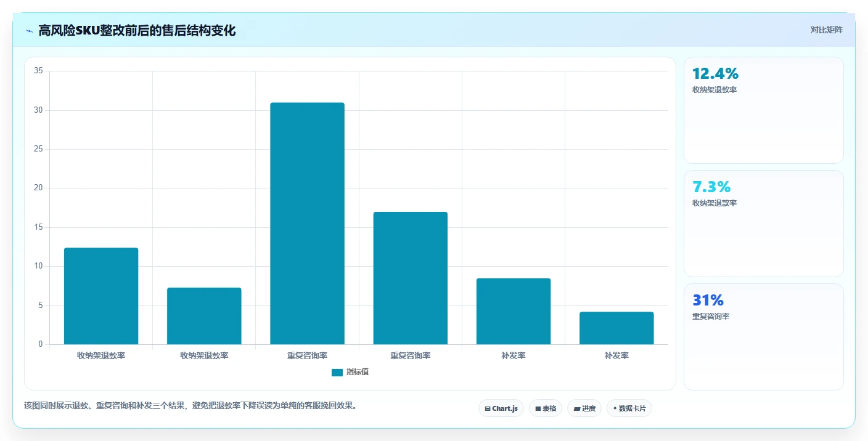Click the y-axis value 20

pyautogui.click(x=38, y=188)
